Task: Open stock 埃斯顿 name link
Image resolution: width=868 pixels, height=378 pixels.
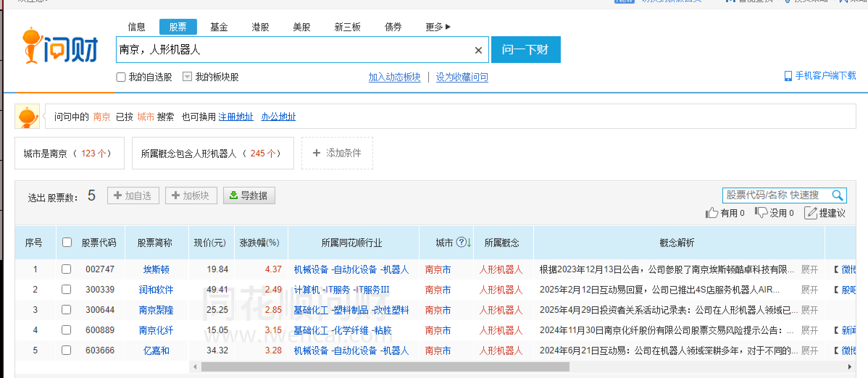Action: tap(156, 269)
